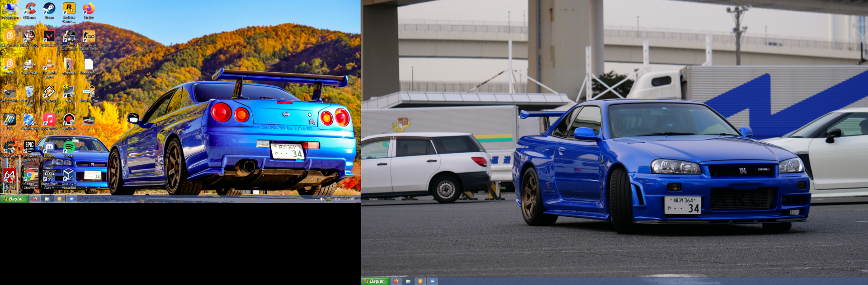Viewport: 868px width, 285px height.
Task: Open the Steam desktop shortcut
Action: tap(49, 11)
